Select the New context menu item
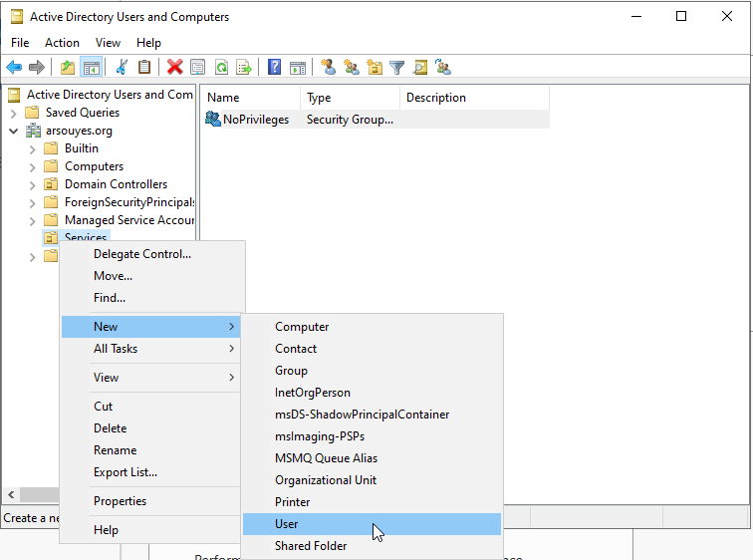The width and height of the screenshot is (753, 560). click(x=150, y=327)
